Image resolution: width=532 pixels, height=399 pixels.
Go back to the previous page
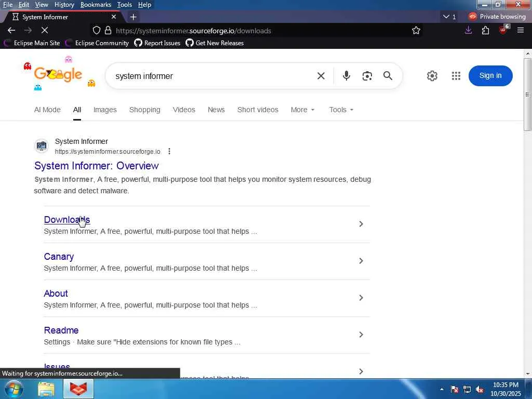[x=11, y=31]
